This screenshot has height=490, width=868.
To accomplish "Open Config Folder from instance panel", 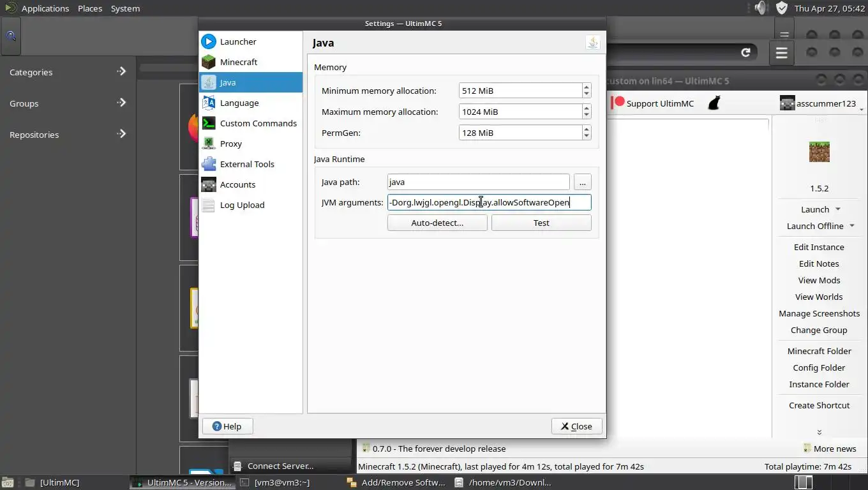I will coord(819,367).
